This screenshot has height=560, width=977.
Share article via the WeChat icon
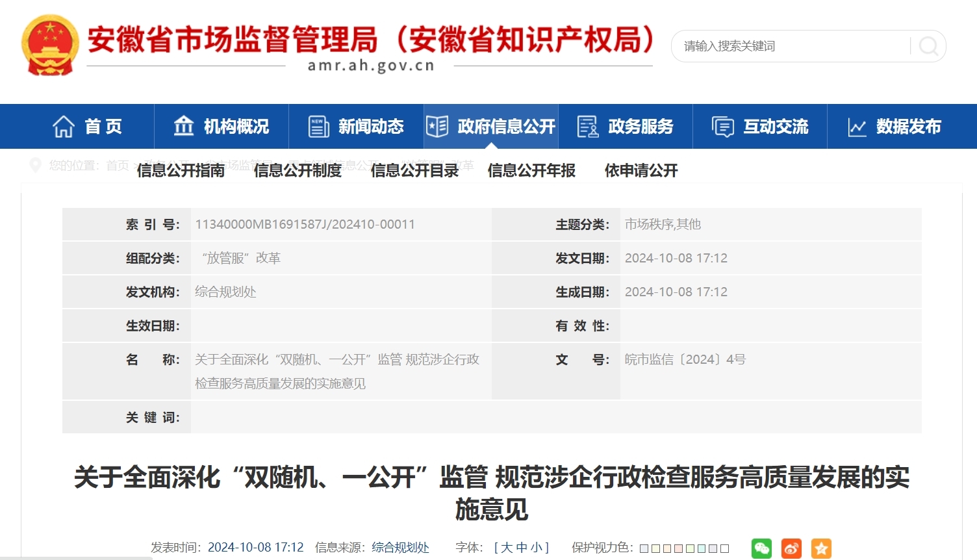(761, 548)
